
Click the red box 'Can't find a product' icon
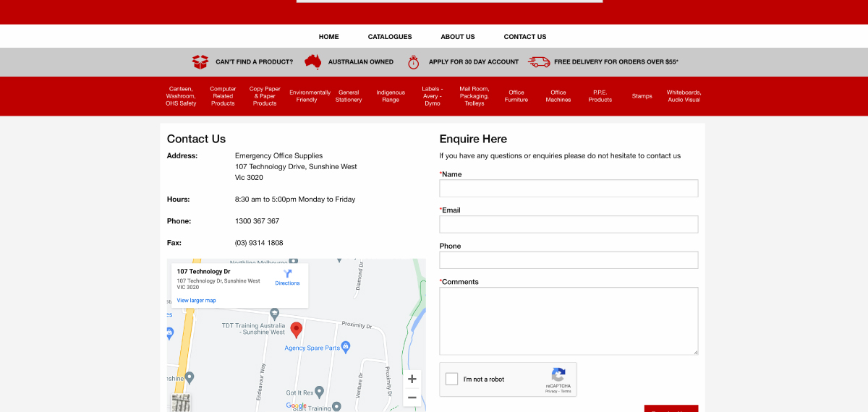tap(200, 62)
